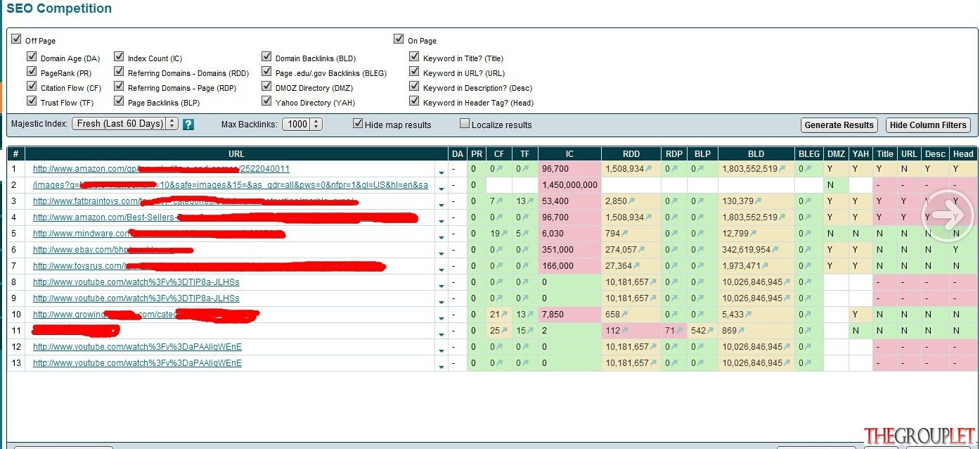The height and width of the screenshot is (449, 980).
Task: Click the Hide Column Filters button
Action: tap(928, 125)
